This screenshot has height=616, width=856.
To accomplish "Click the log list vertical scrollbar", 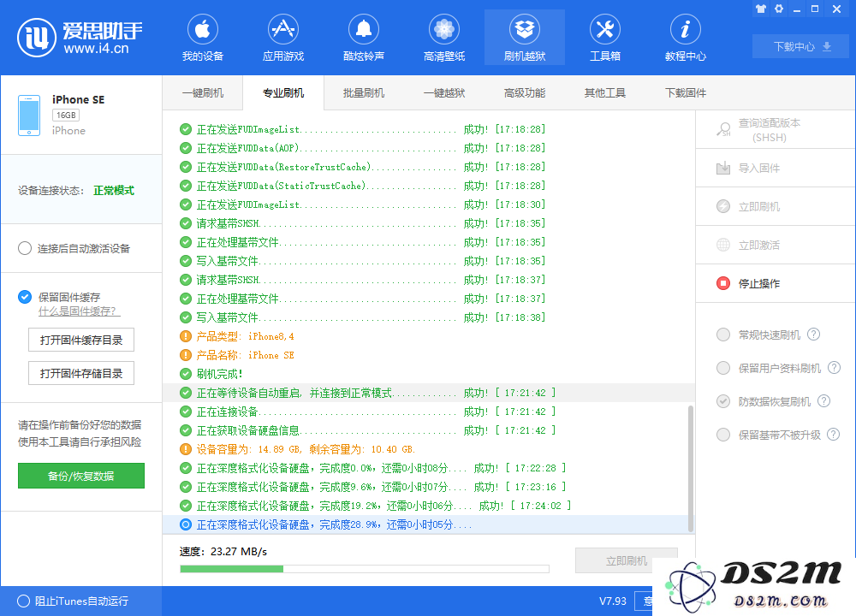I will 691,468.
